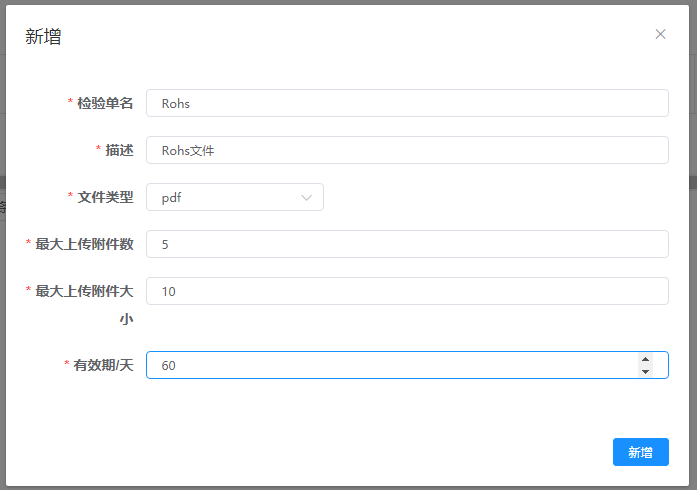This screenshot has width=697, height=490.
Task: Click the dimmed backdrop left of dialog
Action: [3, 300]
